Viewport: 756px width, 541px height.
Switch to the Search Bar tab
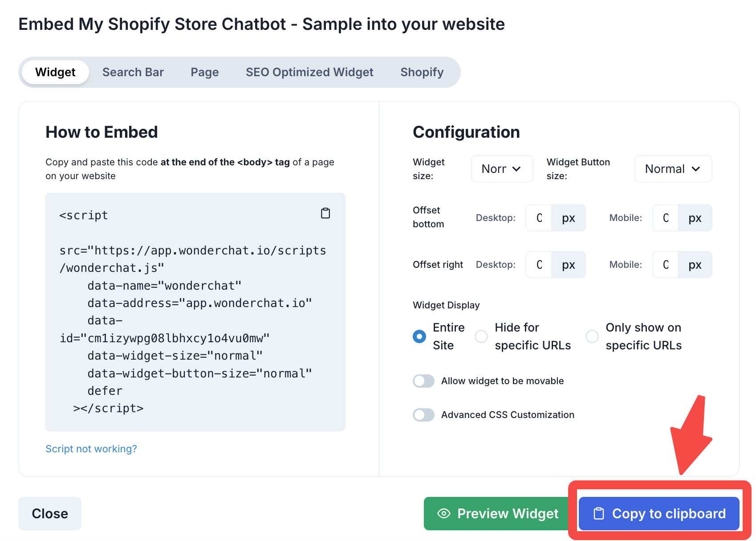(133, 72)
